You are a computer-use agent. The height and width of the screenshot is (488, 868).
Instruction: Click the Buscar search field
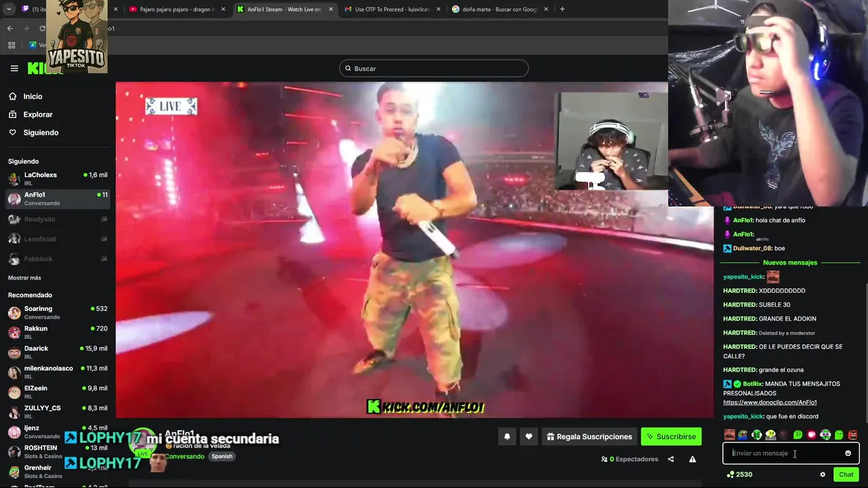point(433,68)
